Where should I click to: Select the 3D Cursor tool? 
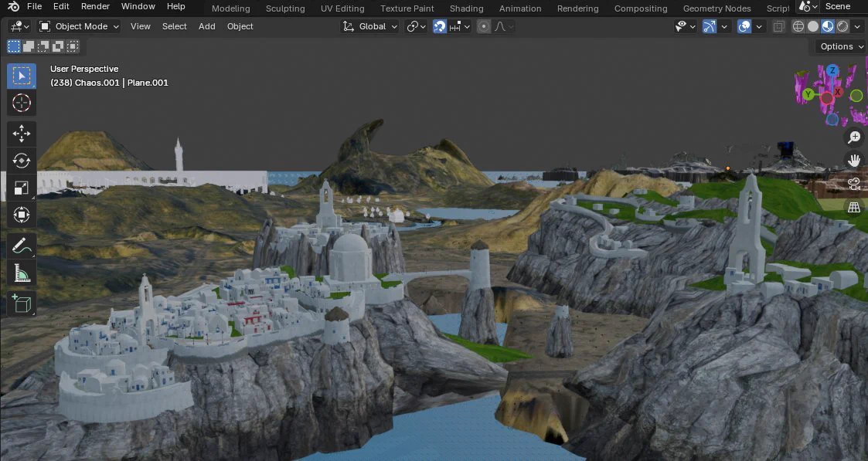[x=22, y=103]
